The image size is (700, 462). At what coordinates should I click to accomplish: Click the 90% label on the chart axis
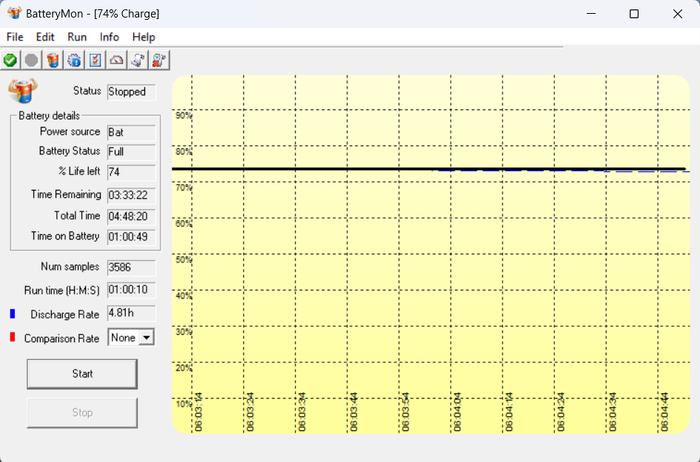pyautogui.click(x=183, y=116)
